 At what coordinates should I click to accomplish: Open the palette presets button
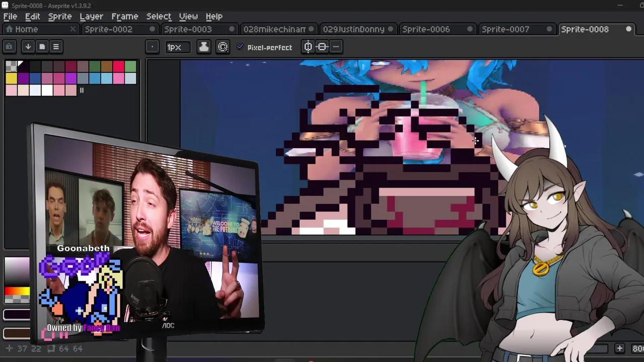pyautogui.click(x=42, y=47)
